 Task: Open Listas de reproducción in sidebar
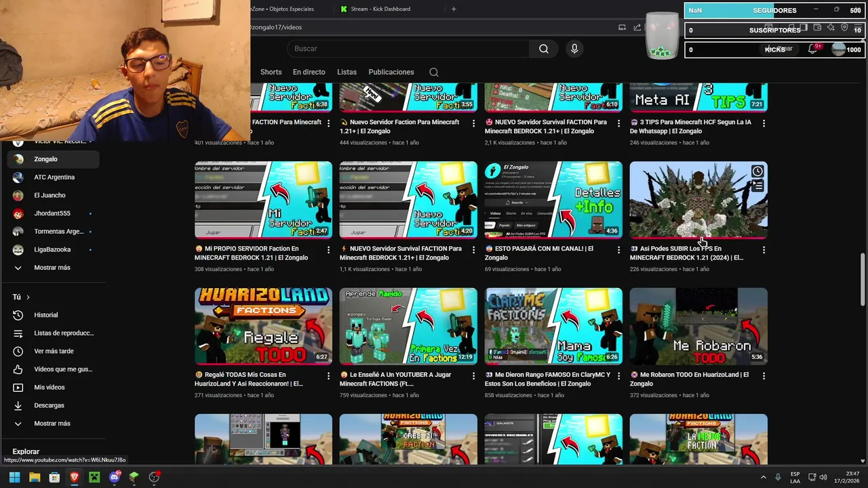[x=53, y=333]
